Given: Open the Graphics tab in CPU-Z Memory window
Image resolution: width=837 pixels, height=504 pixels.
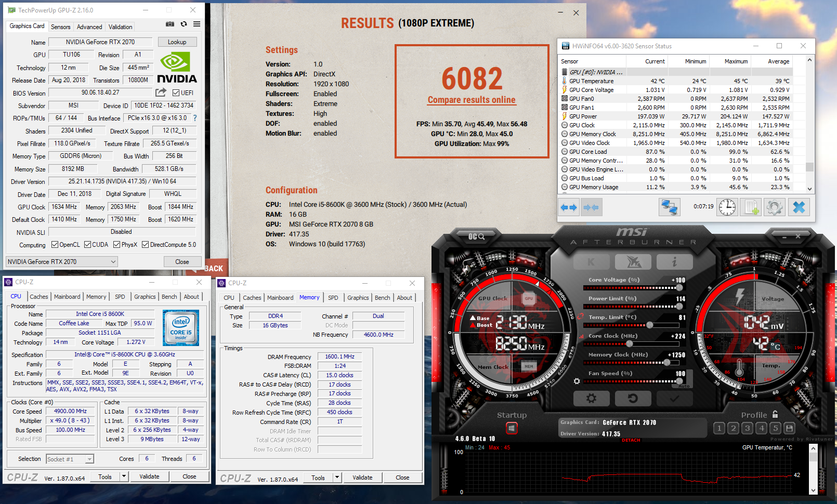Looking at the screenshot, I should click(358, 298).
